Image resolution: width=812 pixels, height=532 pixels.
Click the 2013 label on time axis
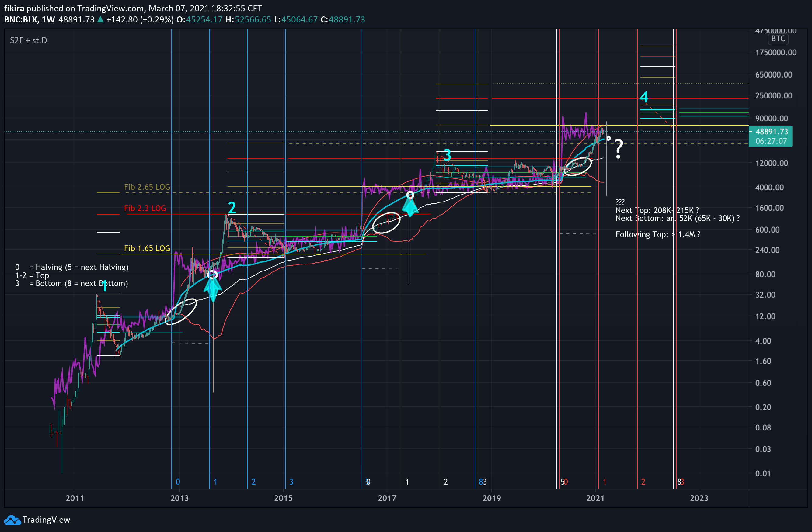(x=179, y=498)
